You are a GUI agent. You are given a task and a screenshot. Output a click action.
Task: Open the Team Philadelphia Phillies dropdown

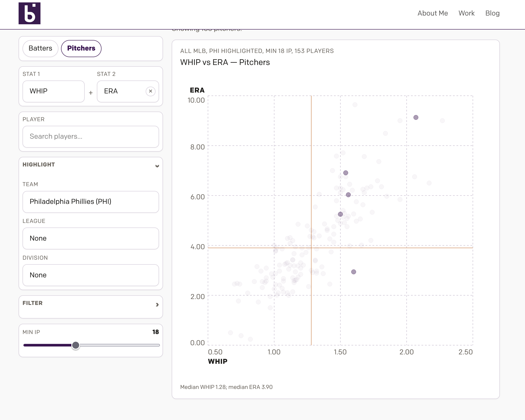point(91,202)
